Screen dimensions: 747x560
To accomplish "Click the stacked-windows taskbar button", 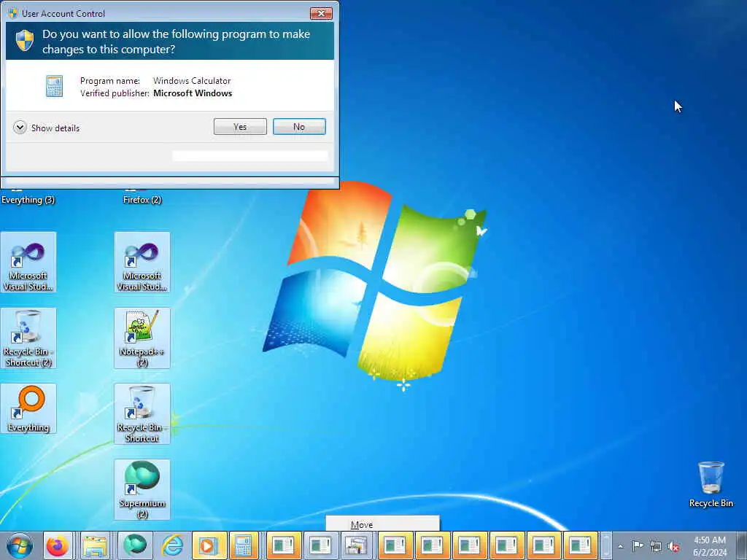I will (356, 545).
